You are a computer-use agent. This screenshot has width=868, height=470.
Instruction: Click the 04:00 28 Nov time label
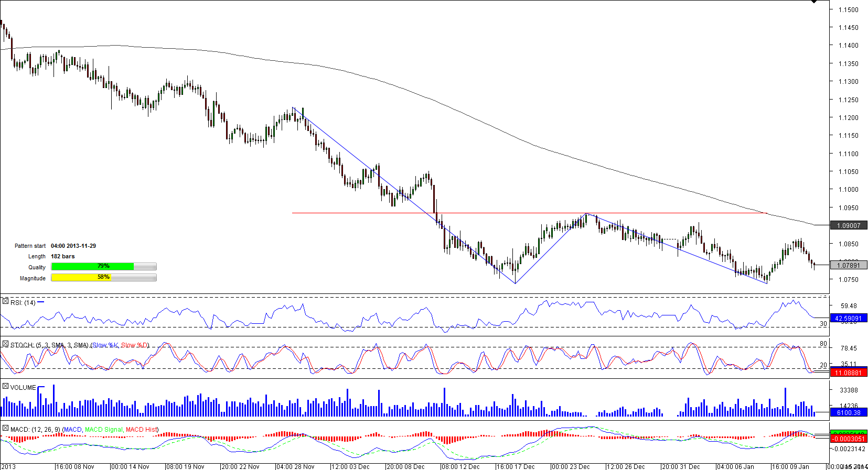point(295,466)
